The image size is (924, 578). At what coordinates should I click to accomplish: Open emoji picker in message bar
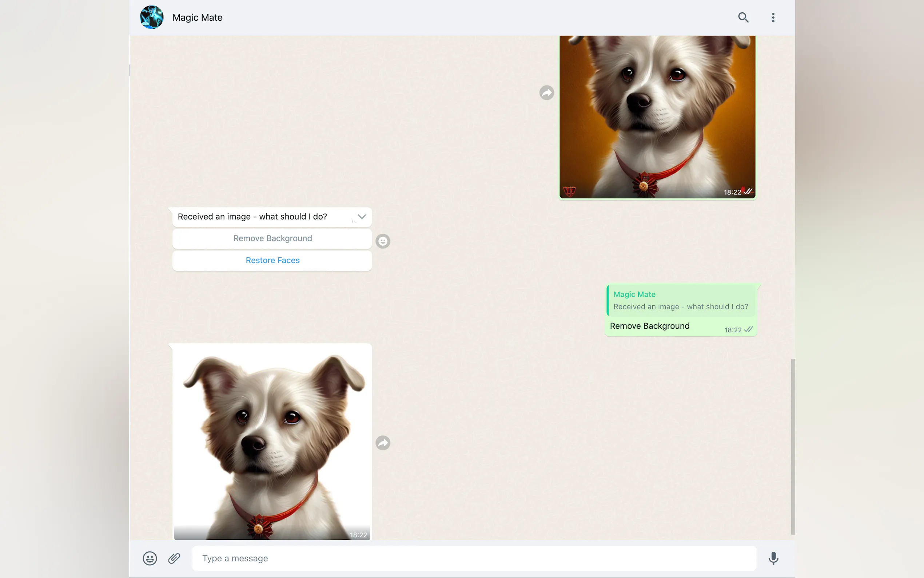[150, 558]
